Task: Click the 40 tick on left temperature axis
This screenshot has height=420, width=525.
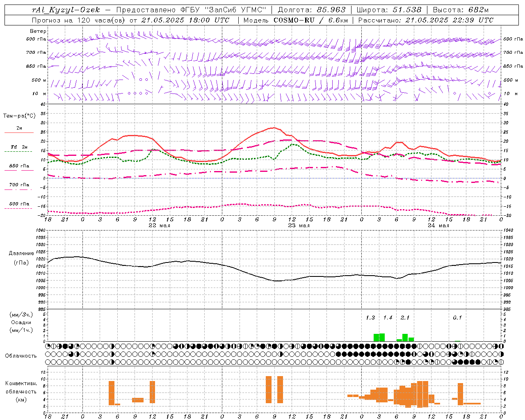Action: [x=43, y=104]
